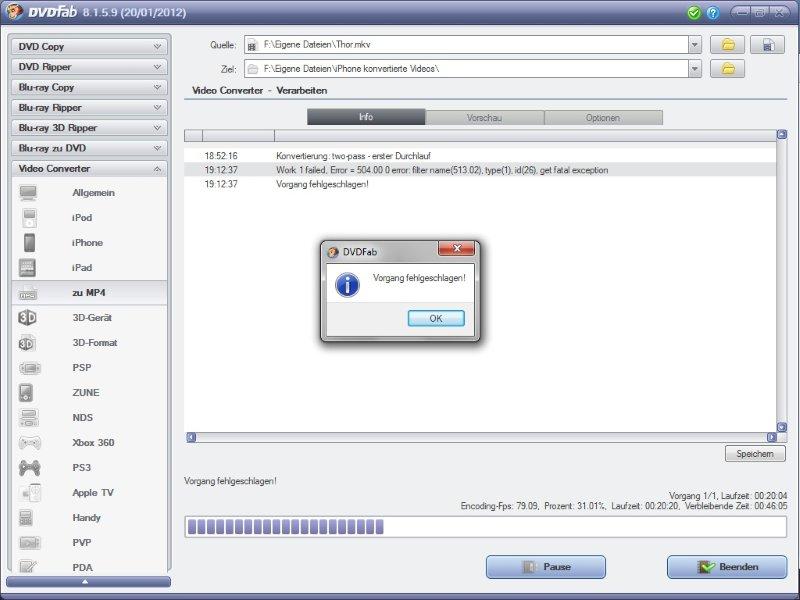Close the DVDFab error dialog

tap(457, 248)
